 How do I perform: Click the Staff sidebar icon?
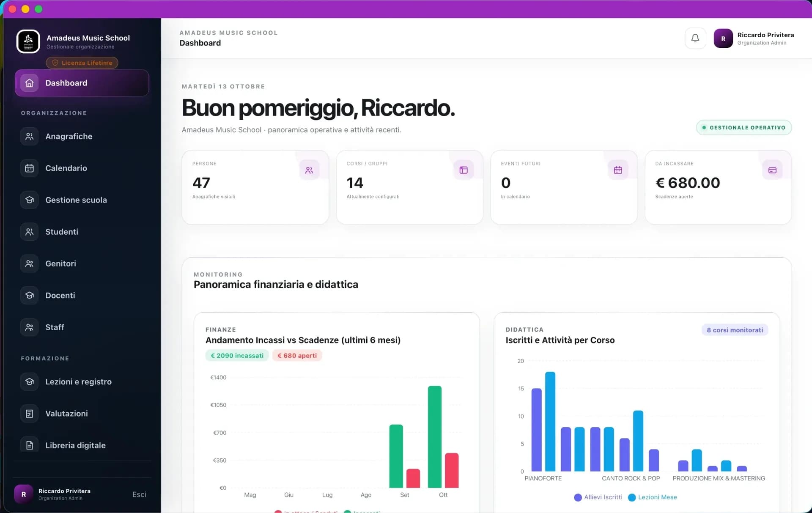point(29,327)
